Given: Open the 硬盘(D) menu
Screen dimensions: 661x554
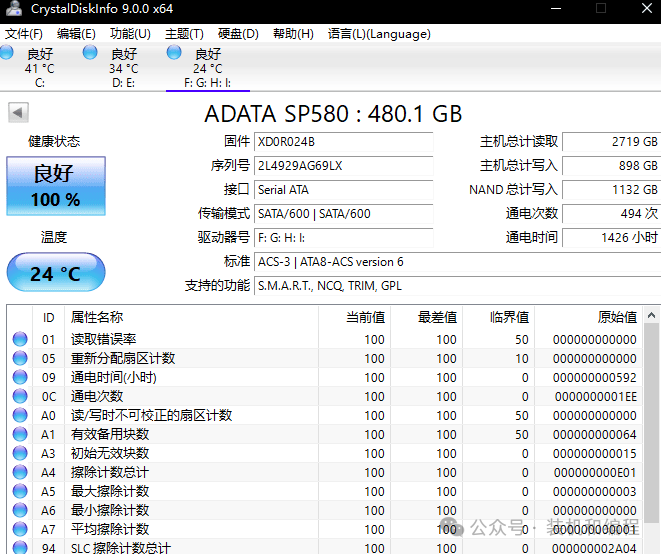Looking at the screenshot, I should (238, 33).
